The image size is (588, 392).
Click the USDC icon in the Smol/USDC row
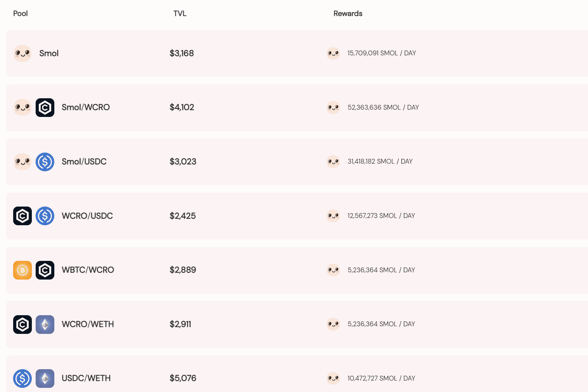click(x=45, y=162)
